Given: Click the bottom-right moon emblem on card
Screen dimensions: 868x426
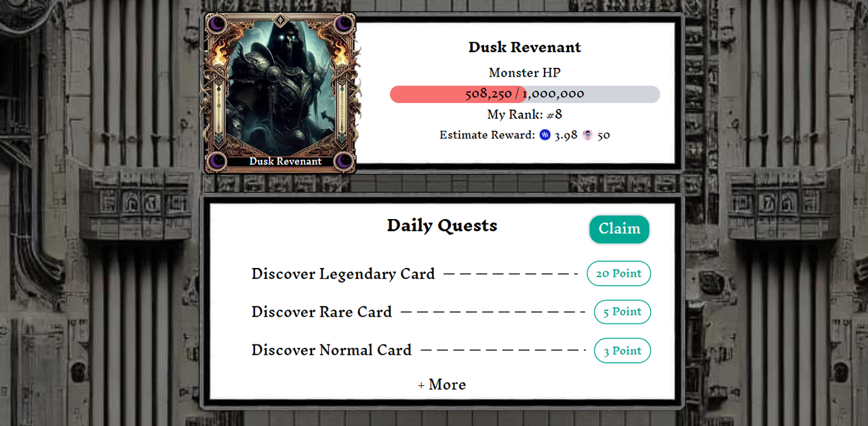Looking at the screenshot, I should (344, 161).
